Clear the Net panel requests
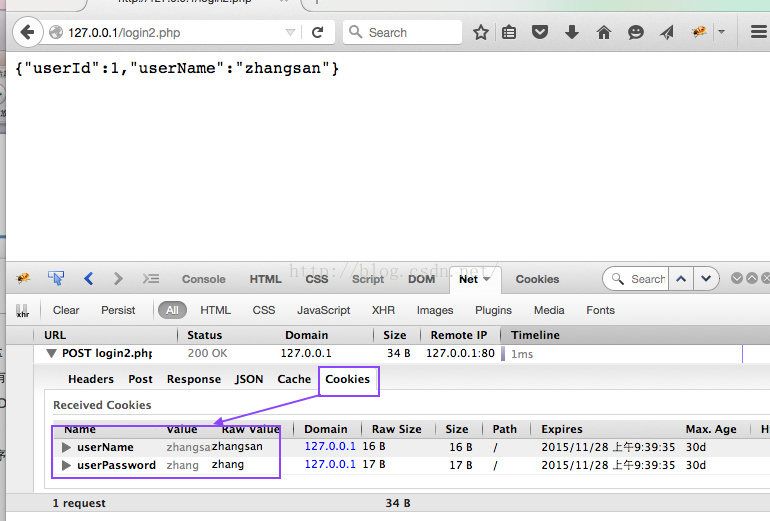770x521 pixels. tap(66, 310)
